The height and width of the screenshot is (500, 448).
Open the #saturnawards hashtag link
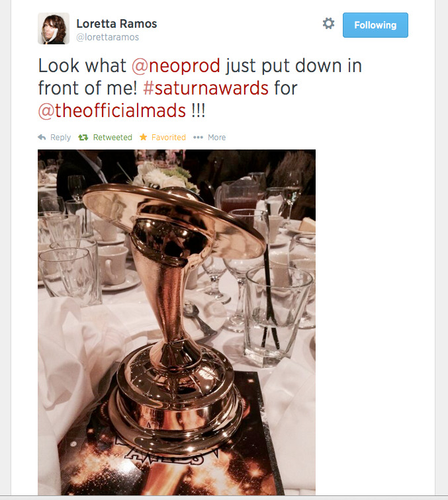(206, 88)
